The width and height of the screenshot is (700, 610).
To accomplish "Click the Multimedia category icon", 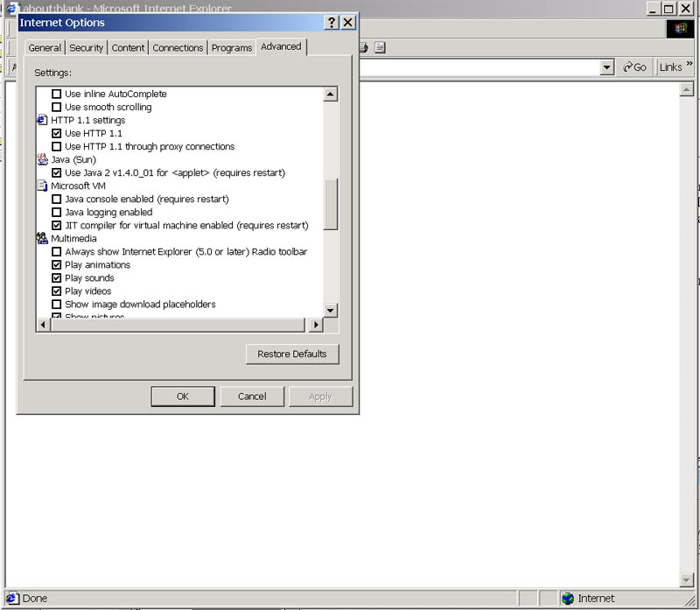I will point(42,238).
